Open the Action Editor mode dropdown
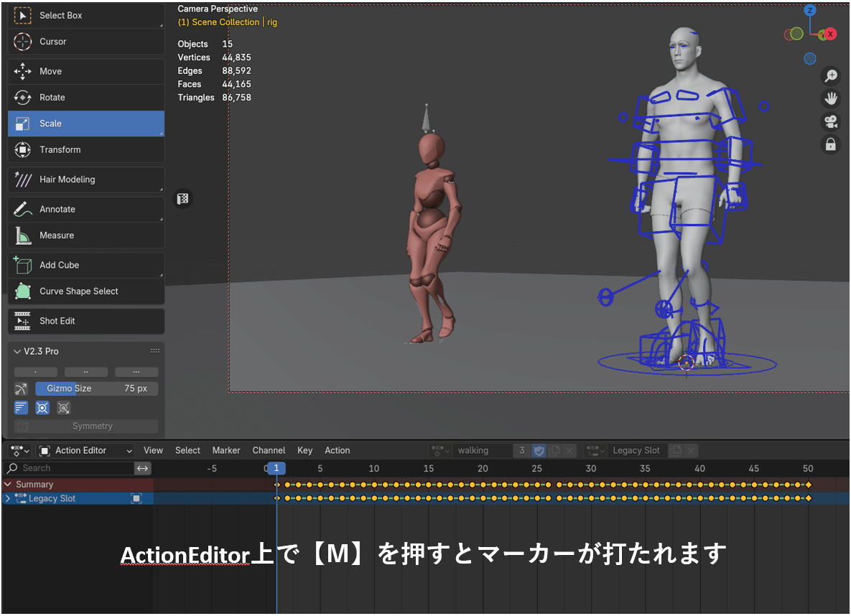 click(85, 450)
